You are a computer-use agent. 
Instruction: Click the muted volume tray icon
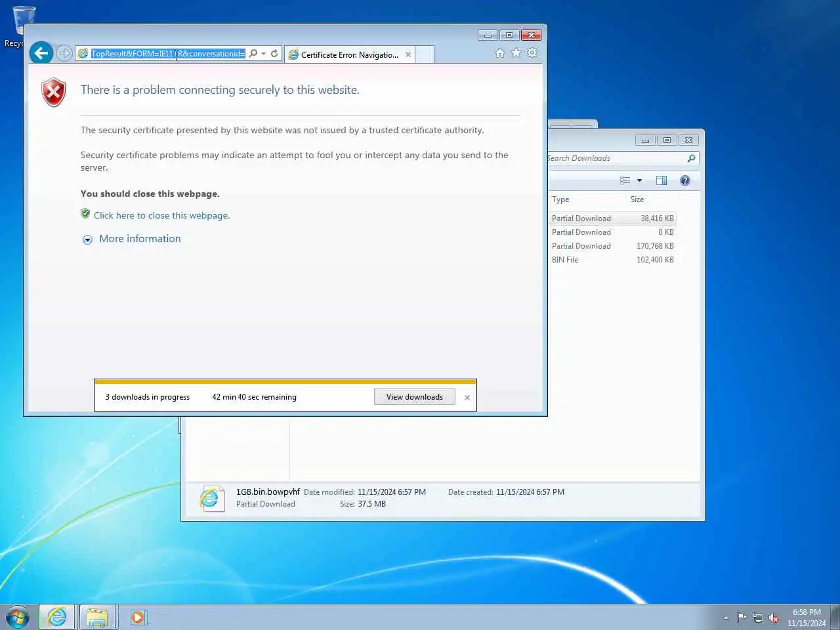[774, 618]
